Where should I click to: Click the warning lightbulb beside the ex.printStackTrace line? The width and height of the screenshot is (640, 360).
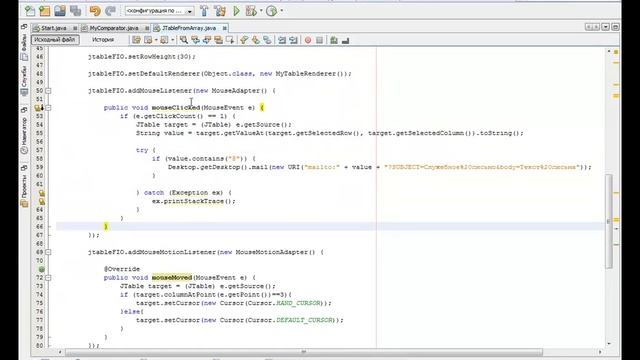tap(42, 201)
